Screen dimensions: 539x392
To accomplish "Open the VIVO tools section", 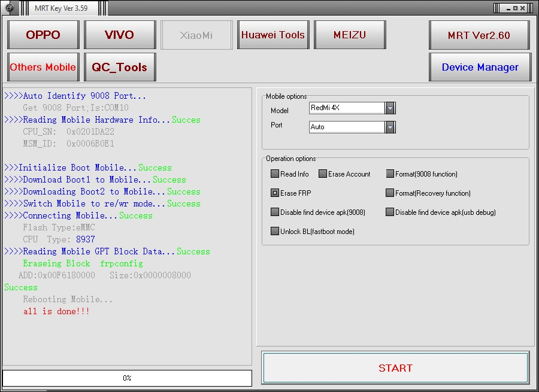I will click(120, 35).
